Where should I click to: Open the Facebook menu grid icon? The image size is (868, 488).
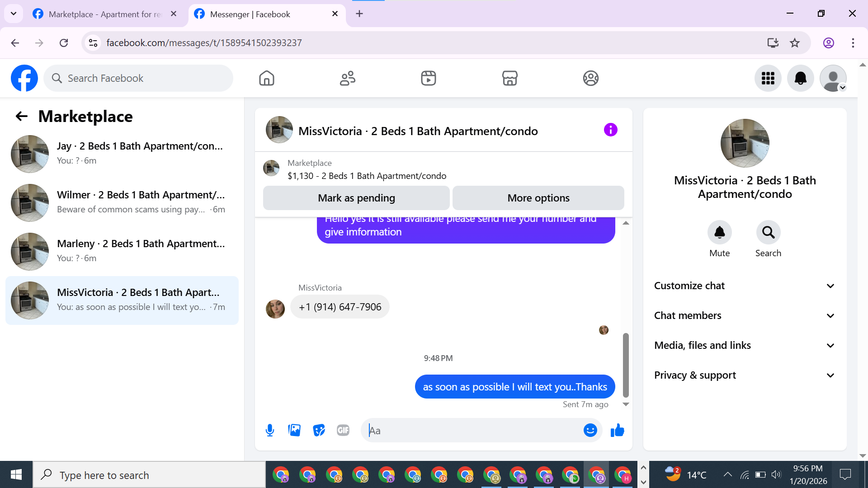pos(768,78)
